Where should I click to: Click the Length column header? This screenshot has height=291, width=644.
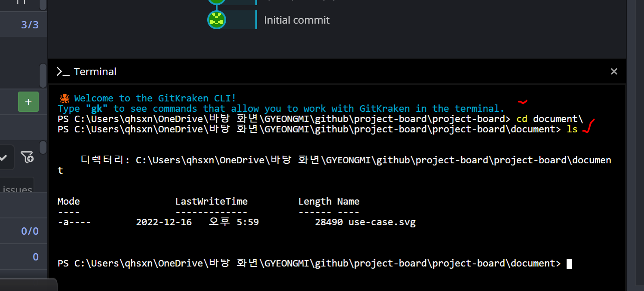[x=315, y=201]
